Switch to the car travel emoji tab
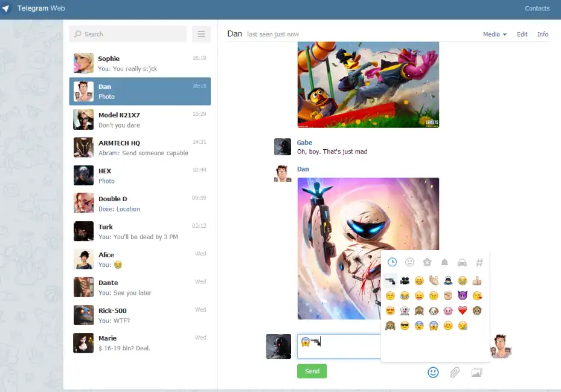The height and width of the screenshot is (392, 561). [462, 262]
